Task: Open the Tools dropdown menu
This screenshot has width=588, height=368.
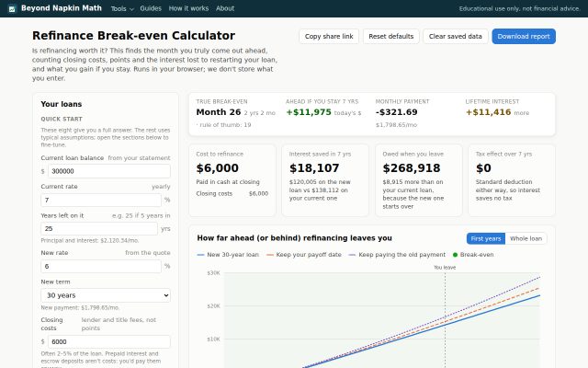Action: point(122,8)
